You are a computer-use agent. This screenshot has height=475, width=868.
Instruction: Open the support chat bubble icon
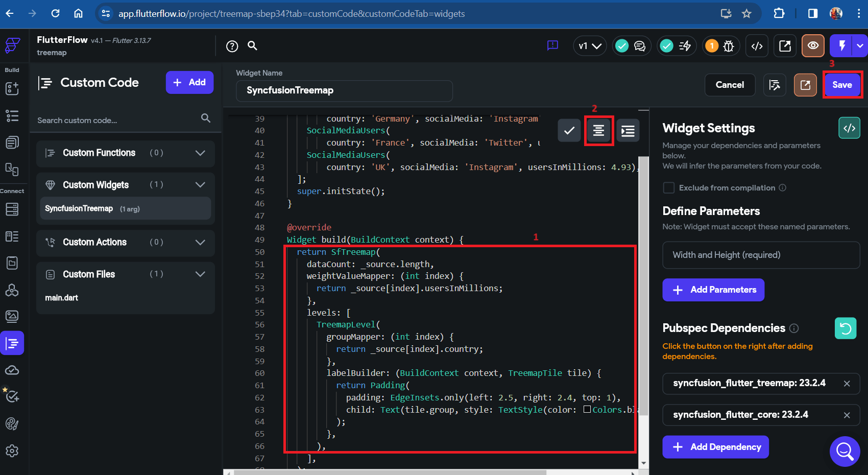(x=845, y=452)
